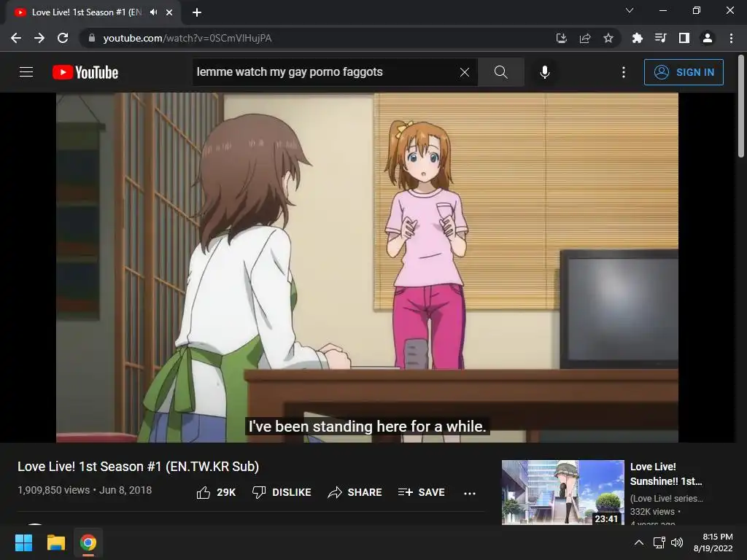Open the Chrome three-dot menu
Viewport: 747px width, 560px height.
[731, 38]
